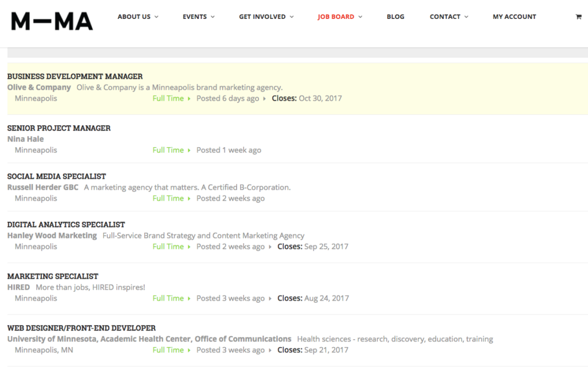Open the Get Involved menu
Viewport: 588px width, 369px height.
[262, 17]
